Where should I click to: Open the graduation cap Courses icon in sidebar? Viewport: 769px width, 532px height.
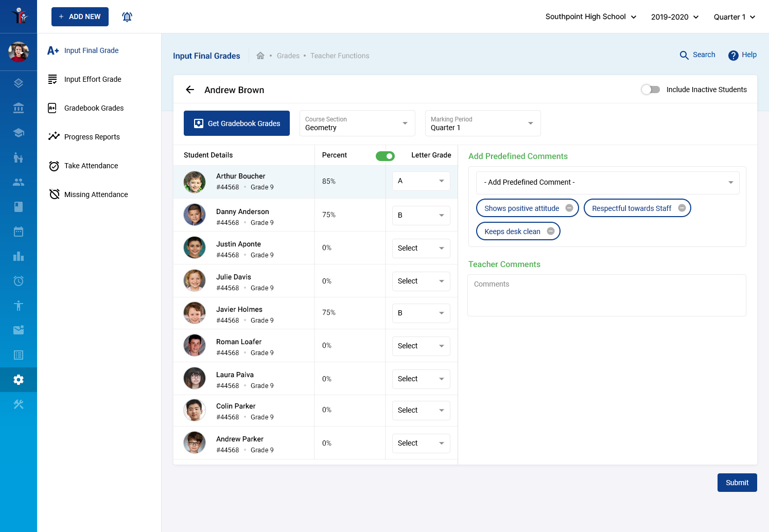pyautogui.click(x=19, y=132)
